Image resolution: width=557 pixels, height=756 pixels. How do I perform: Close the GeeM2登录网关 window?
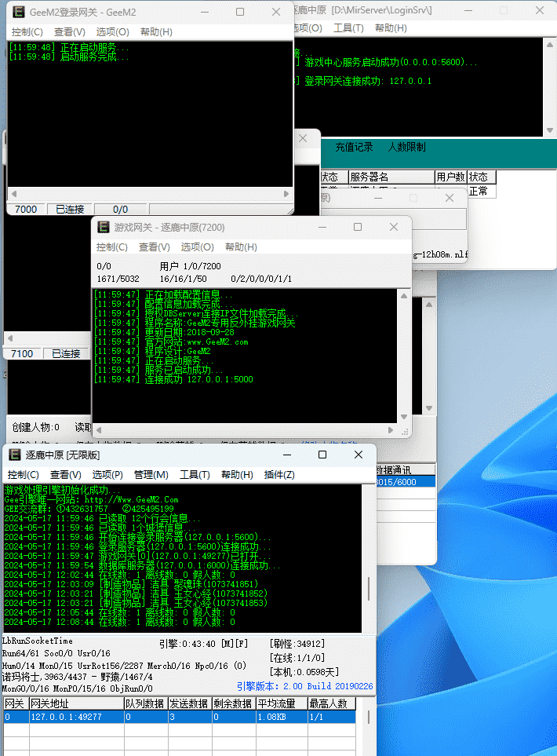[x=276, y=12]
